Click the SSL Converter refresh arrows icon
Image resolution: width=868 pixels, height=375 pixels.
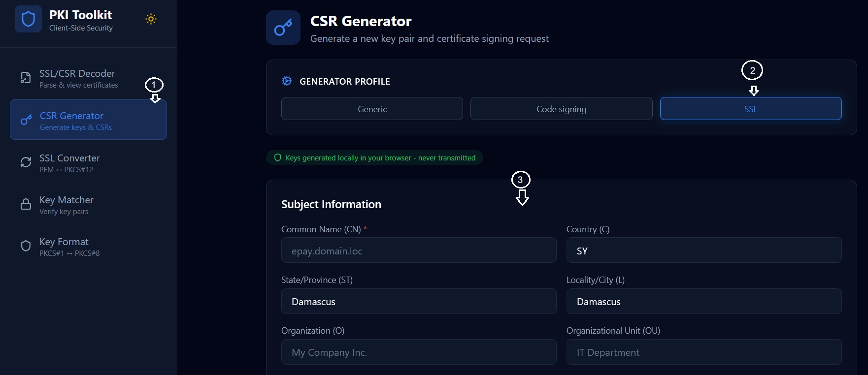tap(26, 162)
